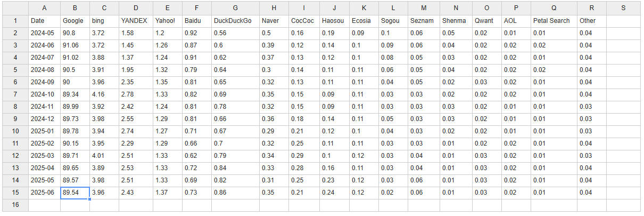Click selected cell '89.54'
This screenshot has width=644, height=216.
point(75,193)
